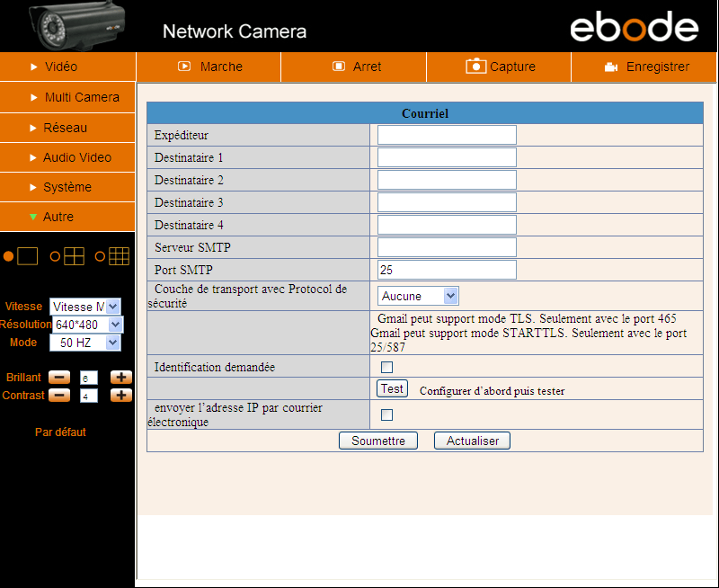719x588 pixels.
Task: Increase Contrast with plus button
Action: pyautogui.click(x=121, y=395)
